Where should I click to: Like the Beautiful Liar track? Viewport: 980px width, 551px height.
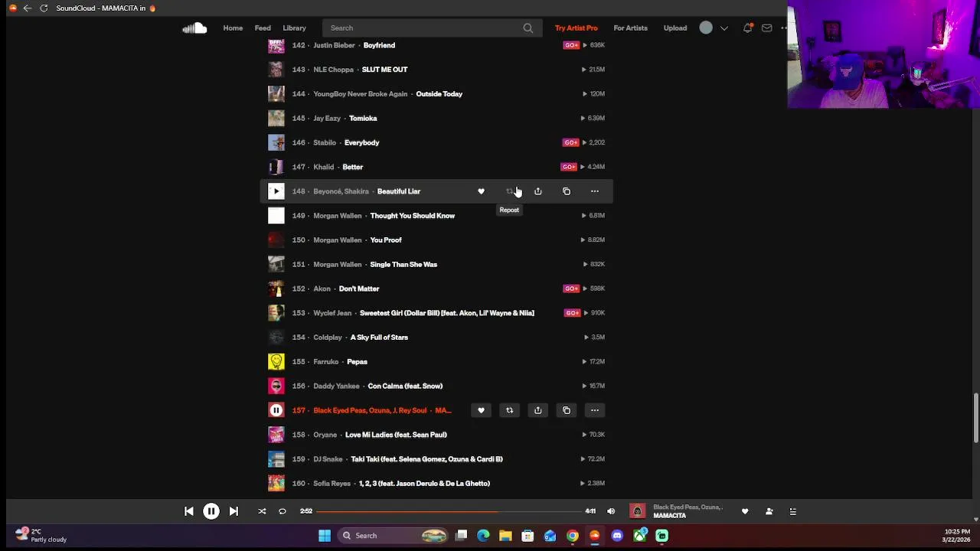[481, 191]
